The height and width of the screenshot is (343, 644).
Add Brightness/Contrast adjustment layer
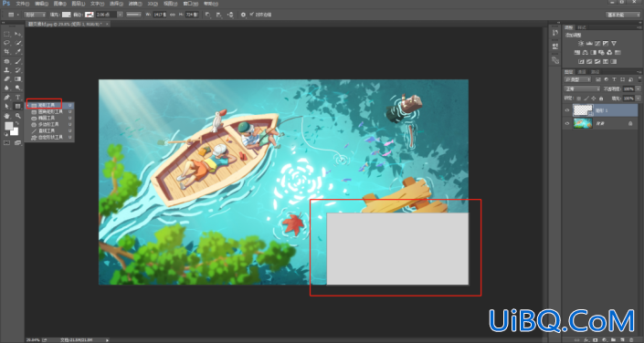[580, 43]
